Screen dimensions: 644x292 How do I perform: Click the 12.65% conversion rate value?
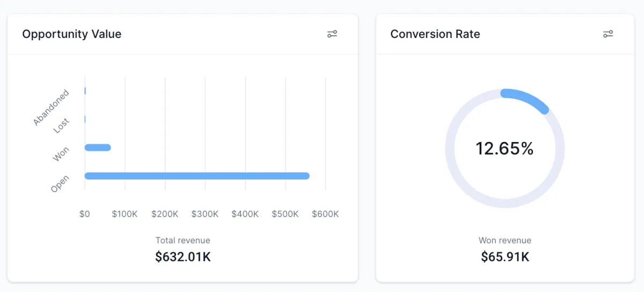tap(504, 148)
